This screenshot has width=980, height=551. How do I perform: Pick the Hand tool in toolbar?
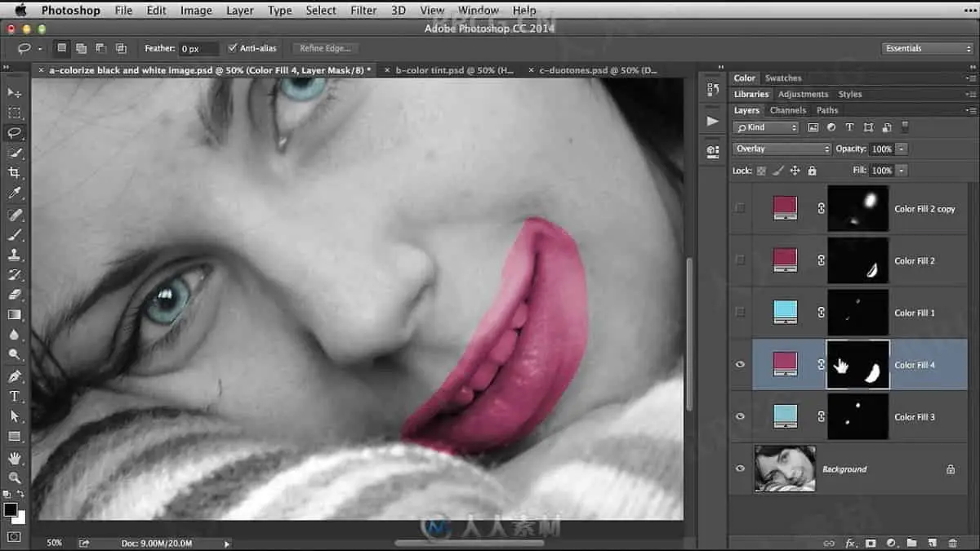coord(14,457)
